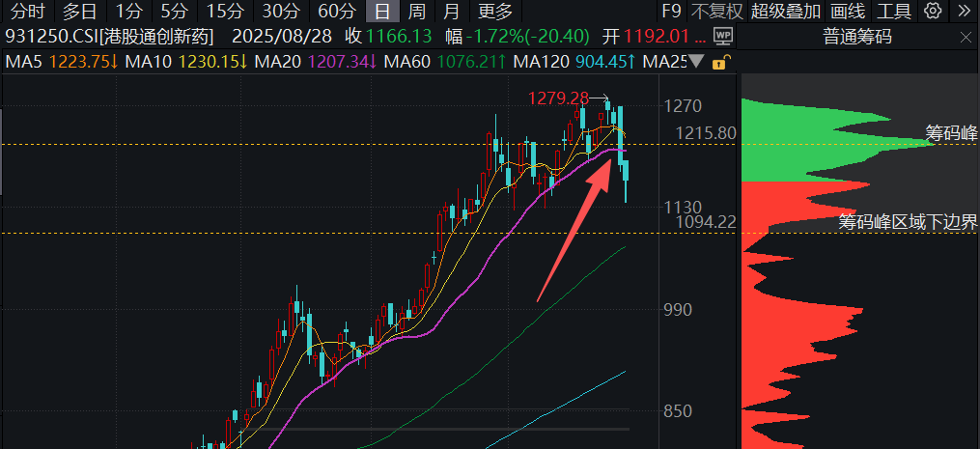Click the 1279.28 high price marker
The height and width of the screenshot is (449, 980).
pyautogui.click(x=558, y=98)
